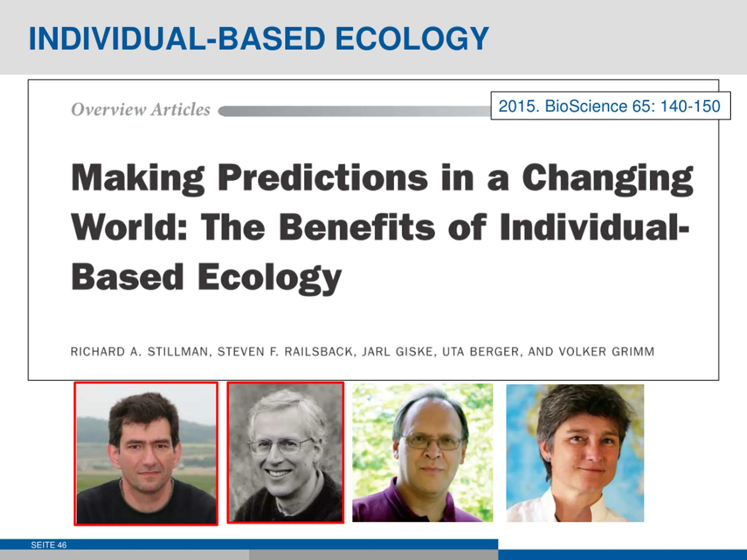
Task: Select the portrait with blue background
Action: coord(575,453)
